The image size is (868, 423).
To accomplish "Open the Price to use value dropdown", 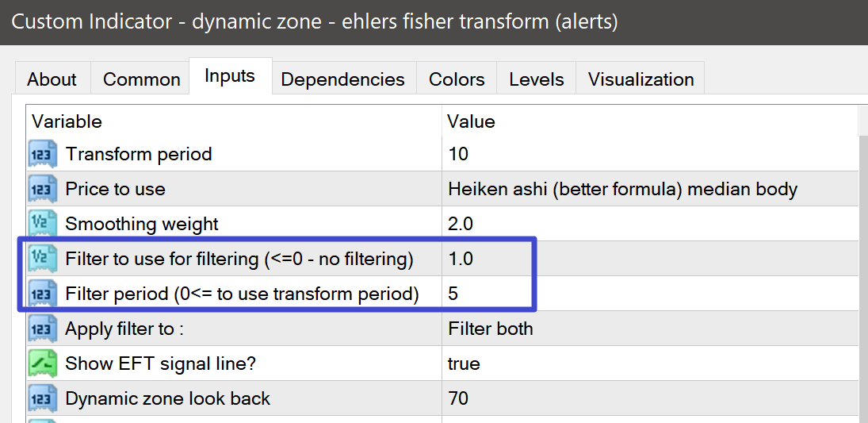I will 650,189.
